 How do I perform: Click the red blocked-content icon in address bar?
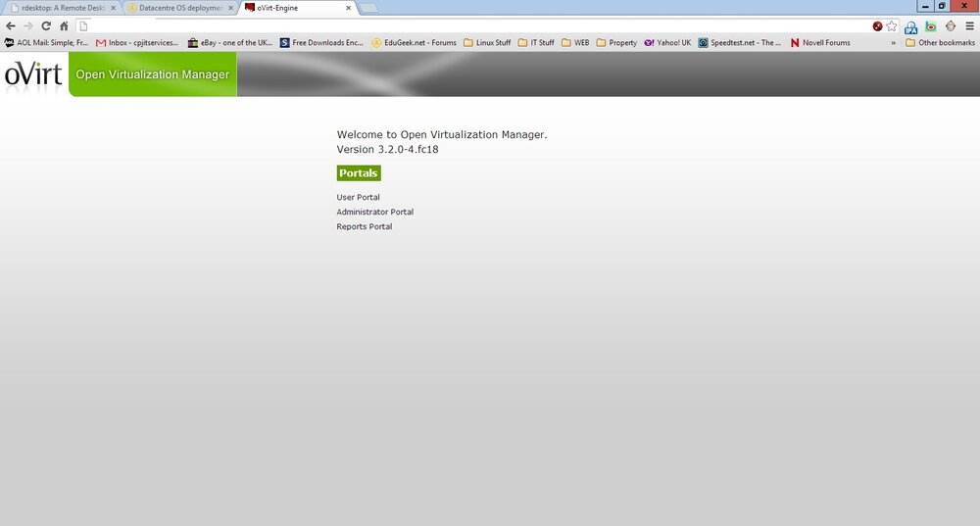point(877,26)
